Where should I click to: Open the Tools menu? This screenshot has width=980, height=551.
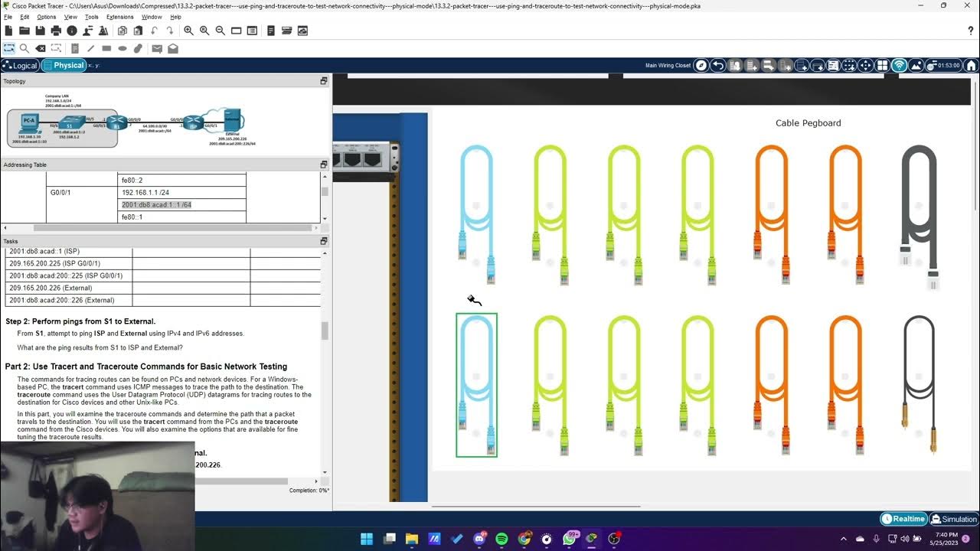pos(92,17)
